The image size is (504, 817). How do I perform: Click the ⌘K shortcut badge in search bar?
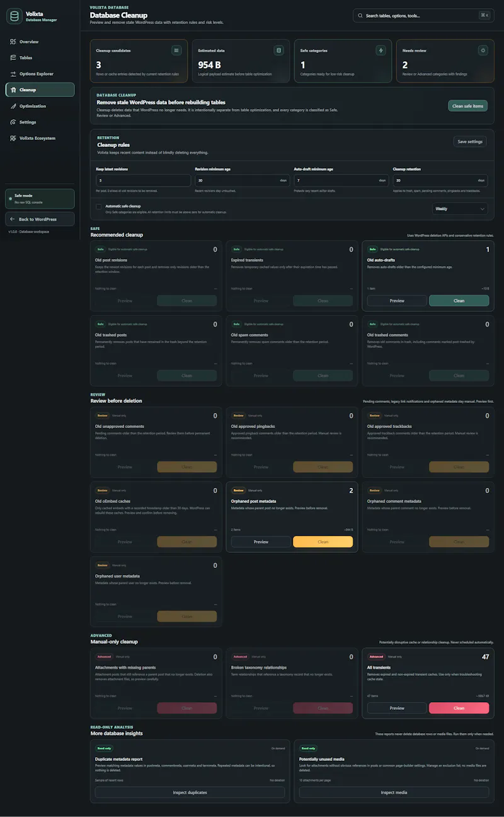tap(484, 15)
